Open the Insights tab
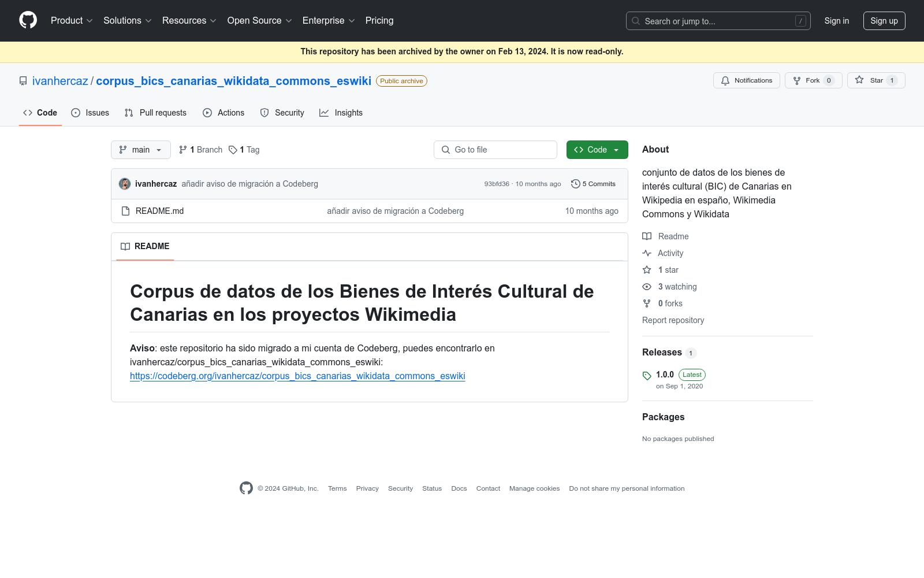The height and width of the screenshot is (578, 924). tap(341, 113)
